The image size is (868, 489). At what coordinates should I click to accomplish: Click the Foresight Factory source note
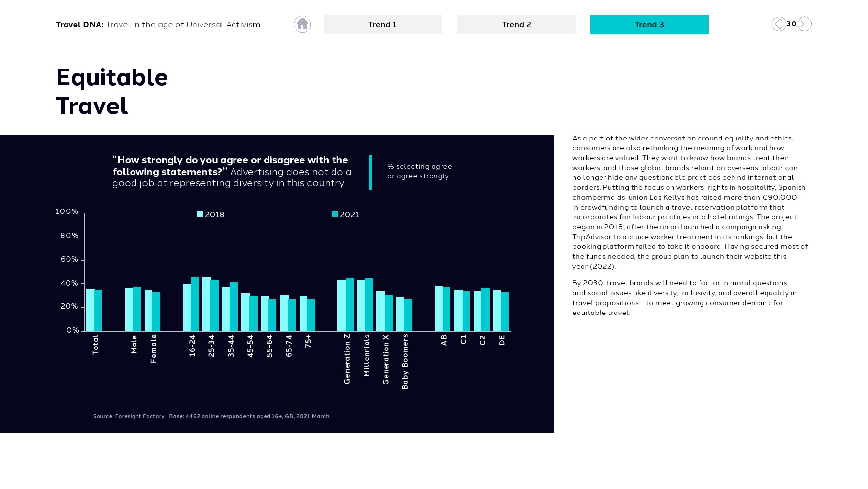coord(211,416)
